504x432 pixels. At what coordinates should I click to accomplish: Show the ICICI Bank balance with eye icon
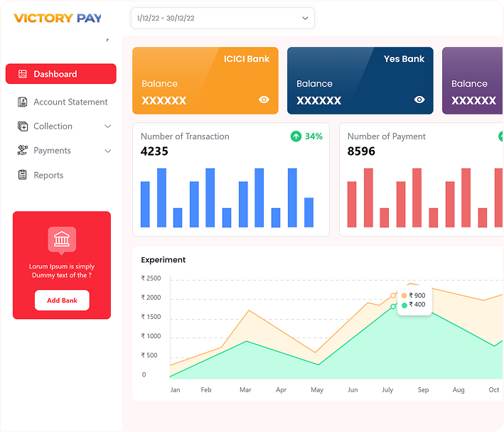pyautogui.click(x=264, y=100)
